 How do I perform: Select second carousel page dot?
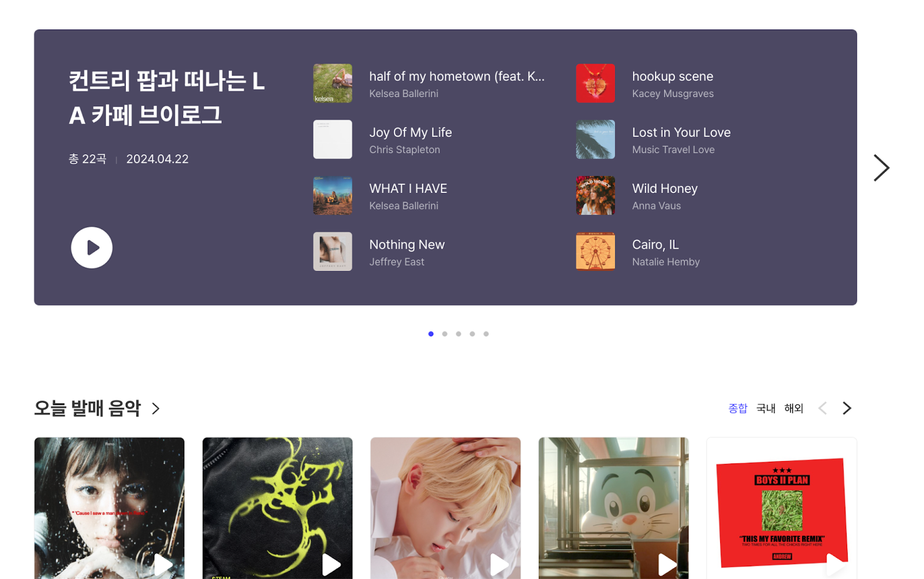click(x=445, y=334)
